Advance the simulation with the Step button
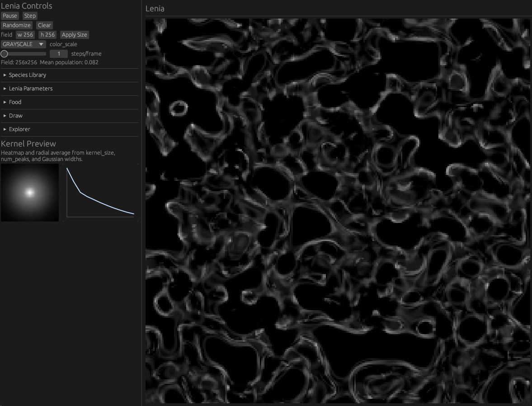 [x=30, y=16]
